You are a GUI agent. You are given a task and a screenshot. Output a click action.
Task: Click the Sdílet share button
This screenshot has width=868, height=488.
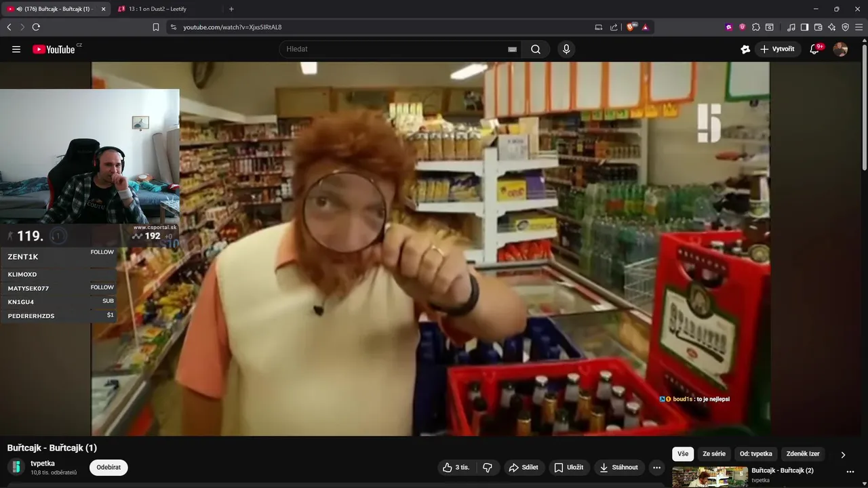pos(524,467)
